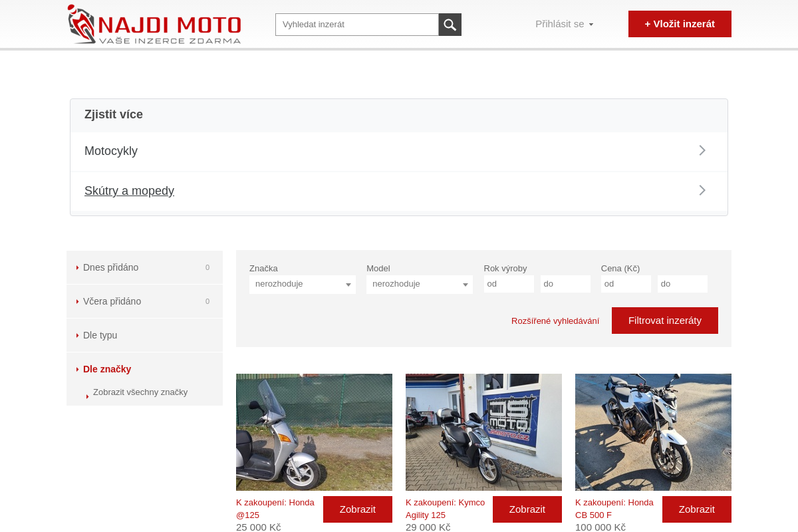798x532 pixels.
Task: Click the Najdi Moto logo
Action: pyautogui.click(x=154, y=25)
